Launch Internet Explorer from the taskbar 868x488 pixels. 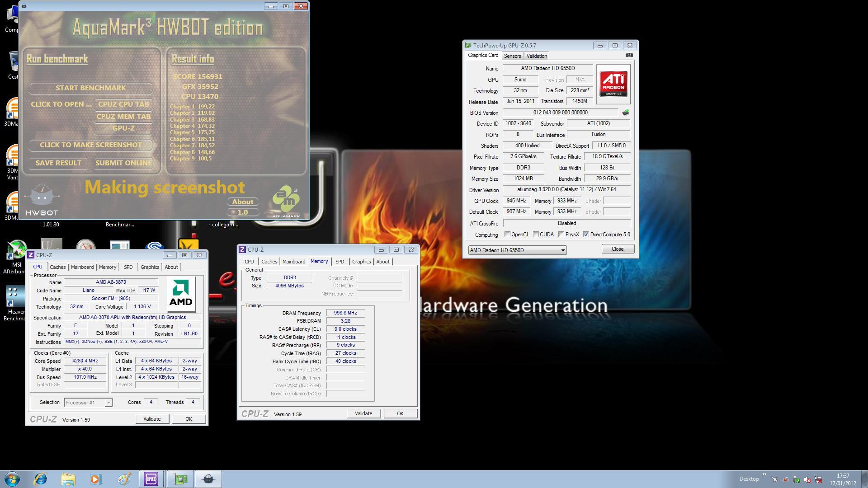click(x=41, y=479)
